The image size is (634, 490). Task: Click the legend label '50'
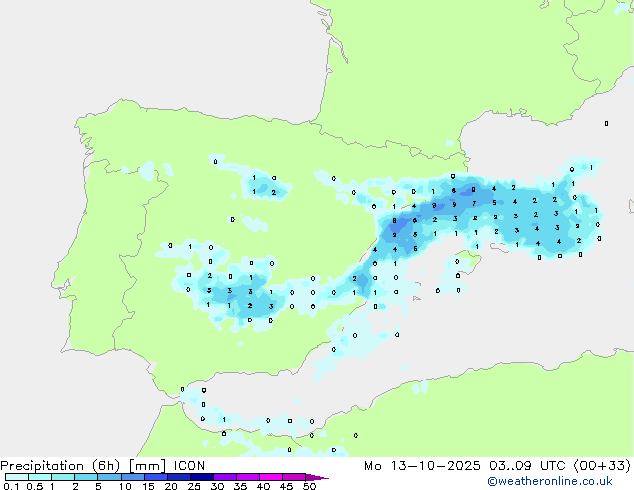(309, 486)
